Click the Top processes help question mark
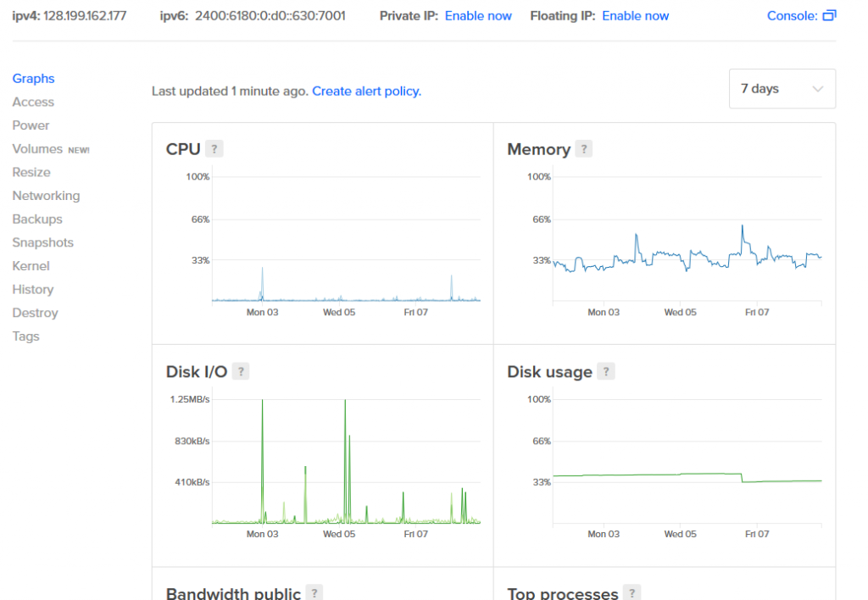Image resolution: width=868 pixels, height=600 pixels. [x=632, y=593]
